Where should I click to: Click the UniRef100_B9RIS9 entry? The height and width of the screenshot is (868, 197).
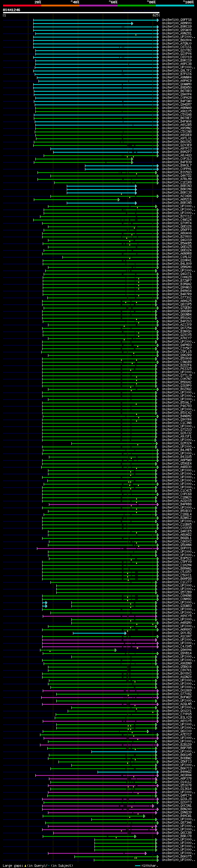[x=177, y=60]
